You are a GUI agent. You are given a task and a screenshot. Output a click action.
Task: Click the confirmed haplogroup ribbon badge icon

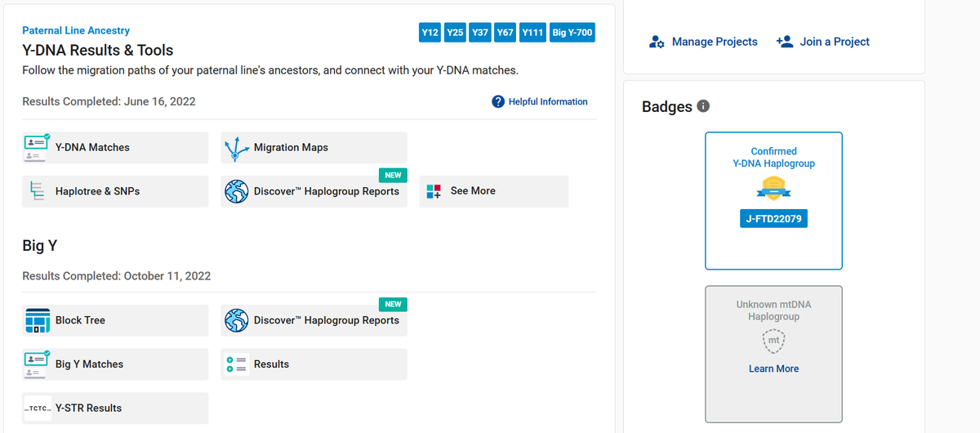click(773, 190)
